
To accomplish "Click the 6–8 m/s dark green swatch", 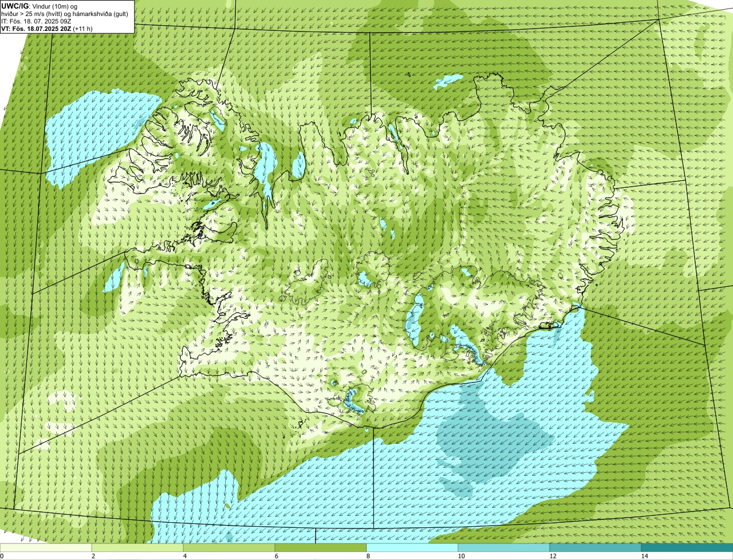I will [x=321, y=547].
